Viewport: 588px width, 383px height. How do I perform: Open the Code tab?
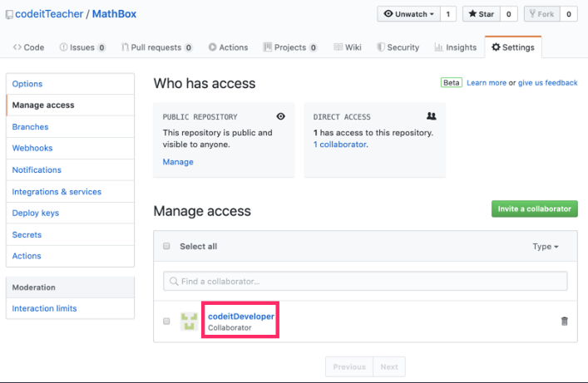pyautogui.click(x=28, y=47)
